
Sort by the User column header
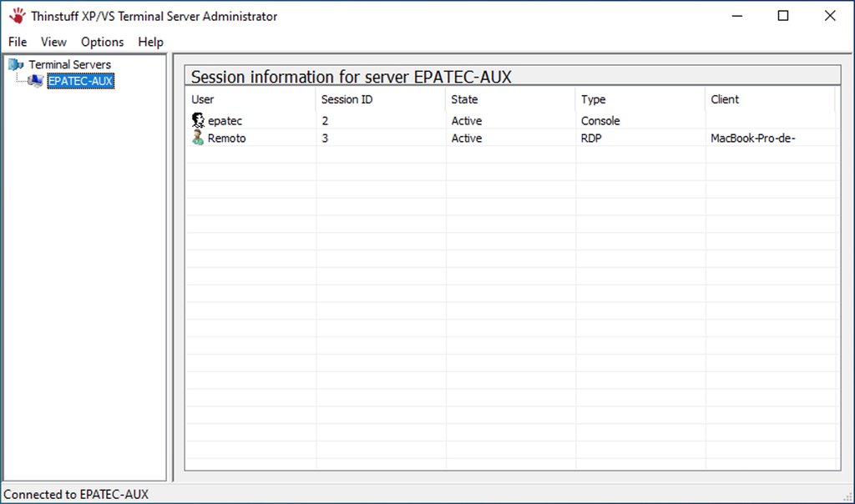(250, 99)
